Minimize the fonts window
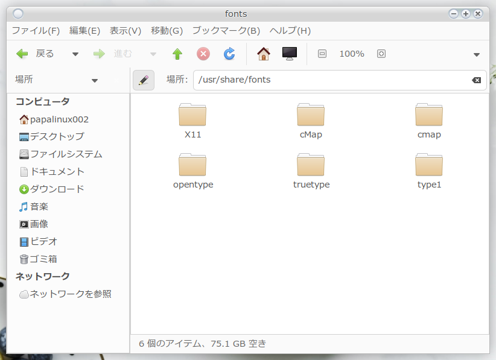496x360 pixels. 453,14
